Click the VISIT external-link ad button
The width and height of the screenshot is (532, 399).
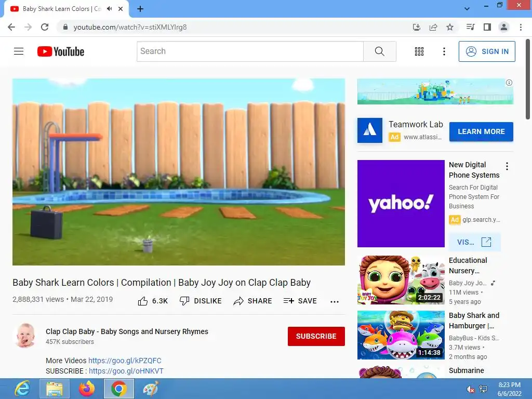point(474,242)
